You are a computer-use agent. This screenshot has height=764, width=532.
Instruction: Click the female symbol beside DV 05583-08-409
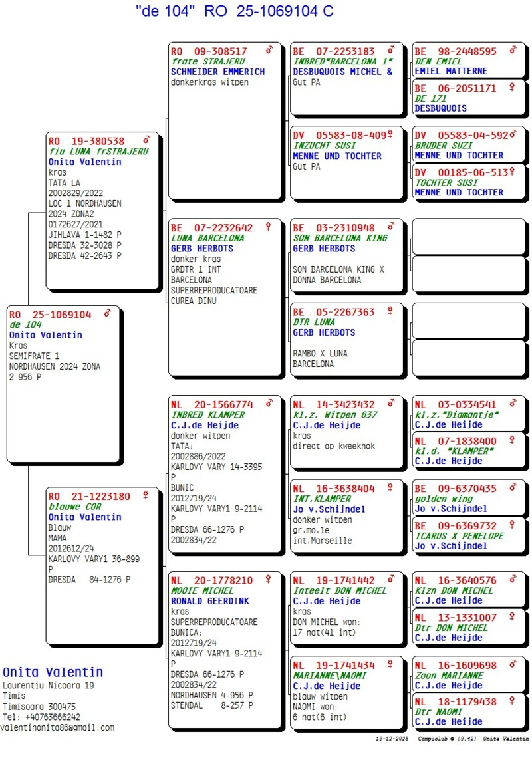(x=390, y=135)
